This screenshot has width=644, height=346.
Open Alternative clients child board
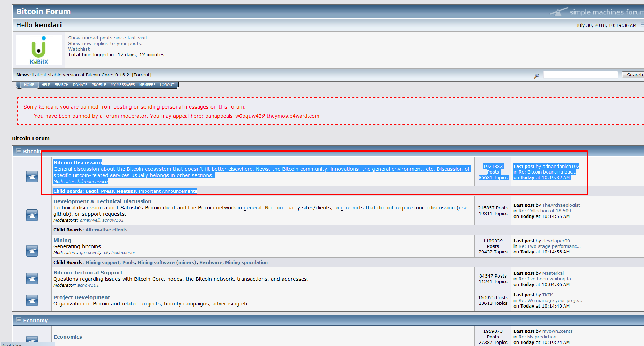click(x=106, y=230)
